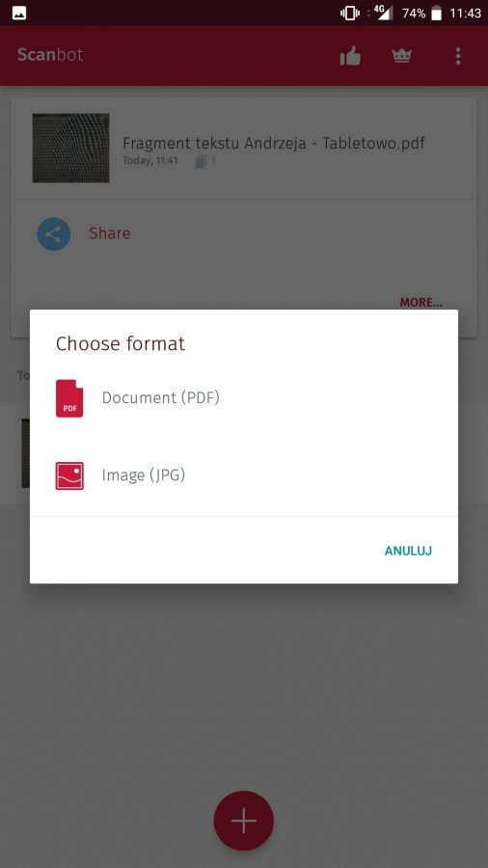The height and width of the screenshot is (868, 488).
Task: Tap the Share label text
Action: coord(110,233)
